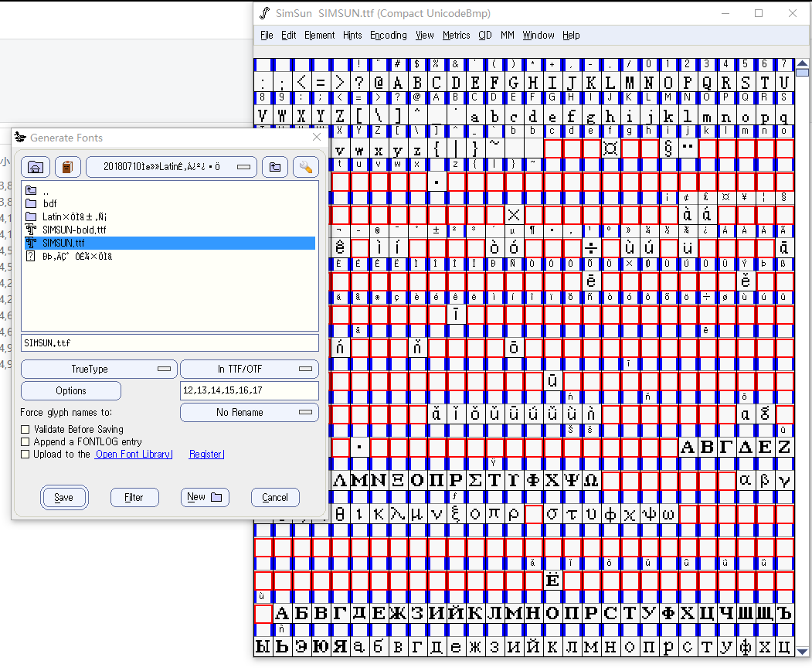
Task: Select the large bold Ё glyph cell
Action: 552,580
